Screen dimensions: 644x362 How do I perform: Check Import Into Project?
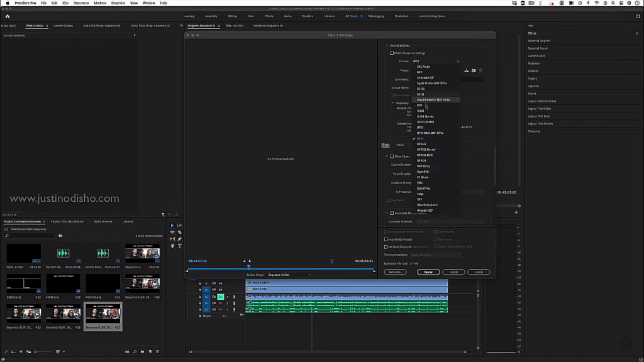tap(386, 239)
